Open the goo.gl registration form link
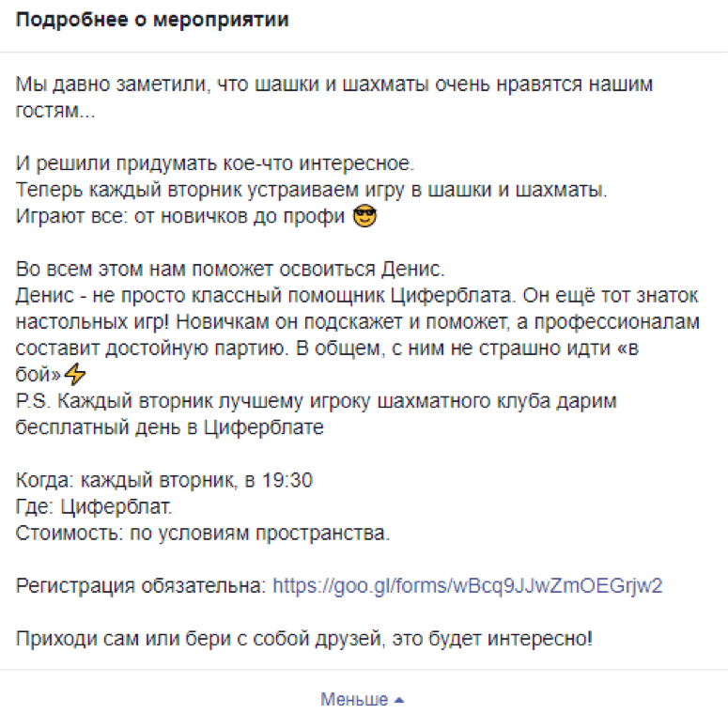Viewport: 728px width, 713px height. pyautogui.click(x=467, y=586)
